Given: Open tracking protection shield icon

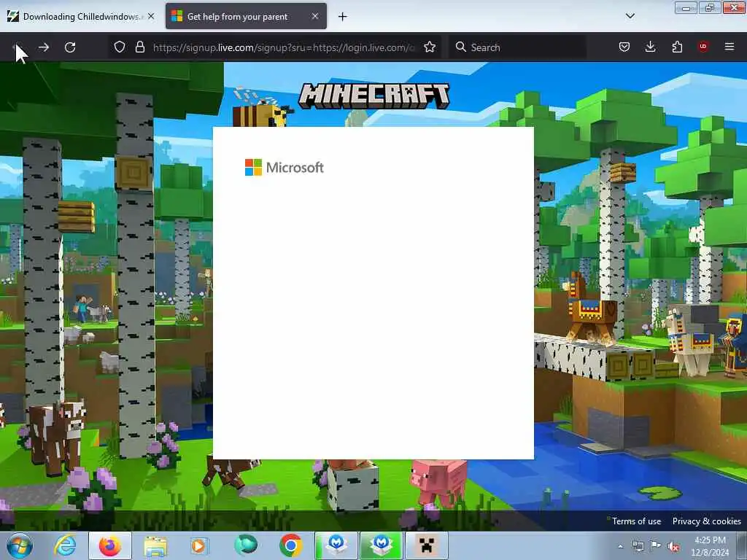Looking at the screenshot, I should pos(120,47).
